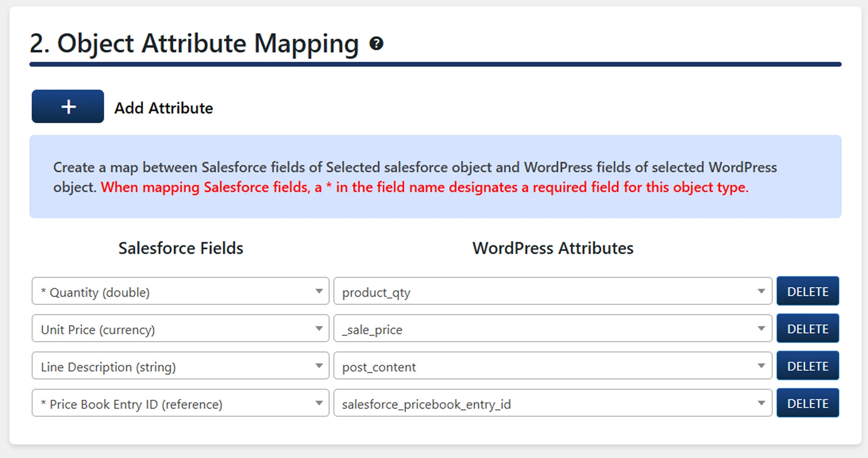The image size is (868, 458).
Task: Click the help question mark icon
Action: [376, 44]
